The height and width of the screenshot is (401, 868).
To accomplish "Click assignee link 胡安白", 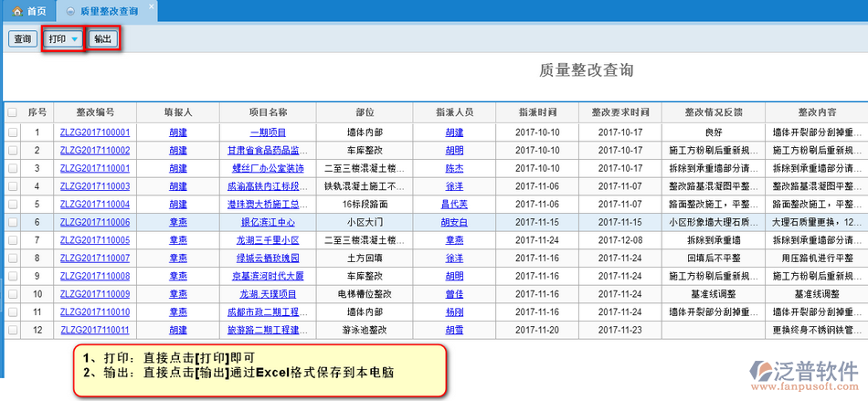I will tap(454, 222).
